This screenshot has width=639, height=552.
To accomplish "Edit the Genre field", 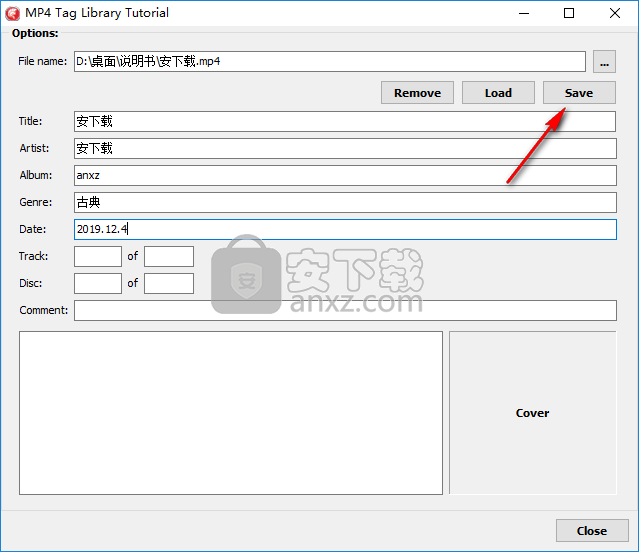I will point(344,202).
